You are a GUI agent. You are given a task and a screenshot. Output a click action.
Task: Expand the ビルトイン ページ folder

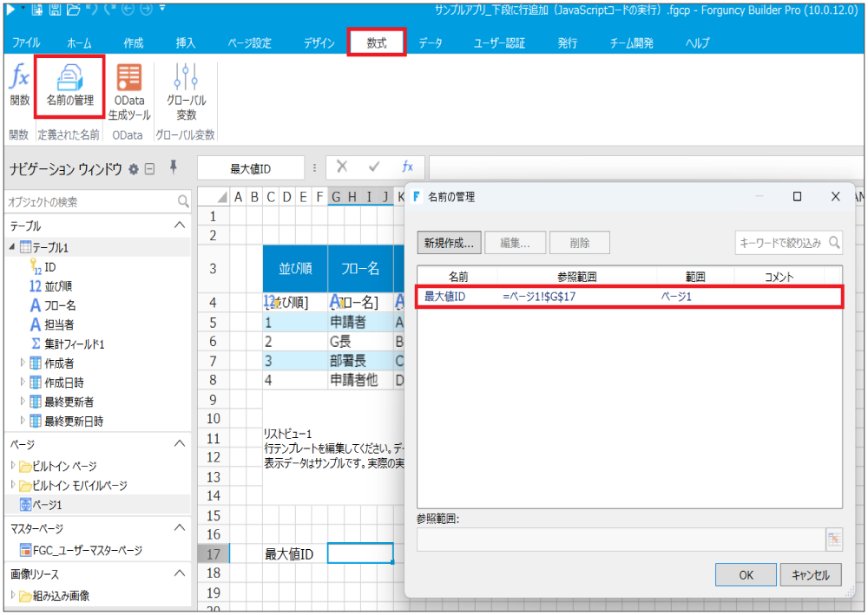[x=13, y=466]
